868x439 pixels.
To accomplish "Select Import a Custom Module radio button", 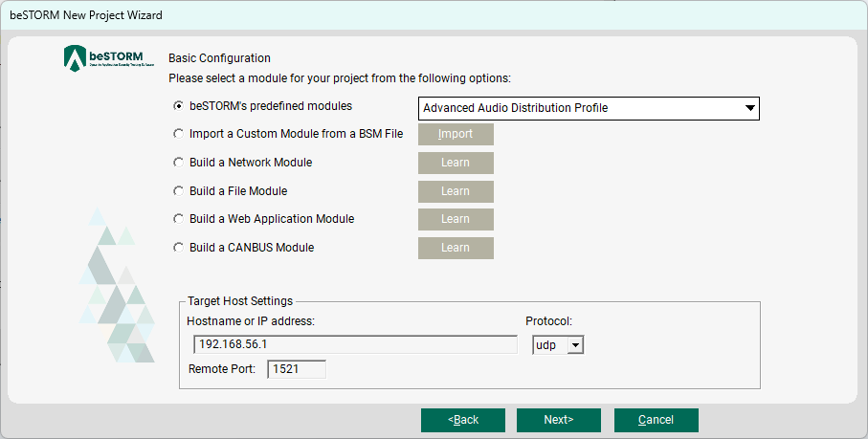I will [178, 134].
